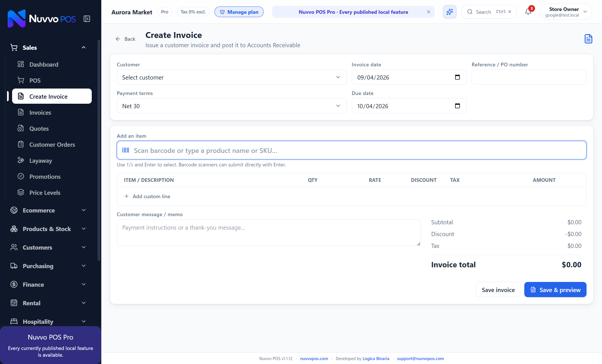Open Customer Orders page
Screen dimensions: 602x364
(52, 144)
